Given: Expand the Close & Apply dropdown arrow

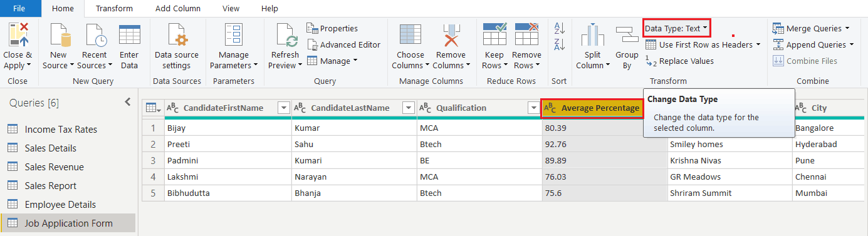Looking at the screenshot, I should (29, 66).
